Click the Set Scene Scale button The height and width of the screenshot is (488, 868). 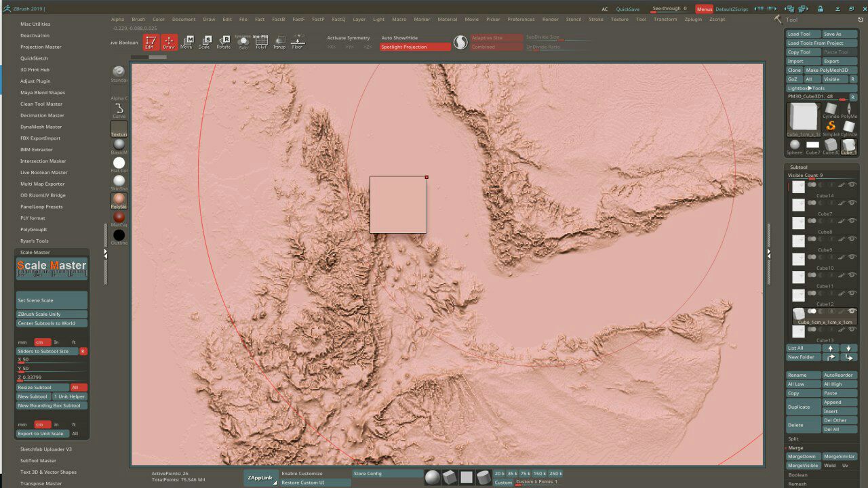pyautogui.click(x=52, y=300)
